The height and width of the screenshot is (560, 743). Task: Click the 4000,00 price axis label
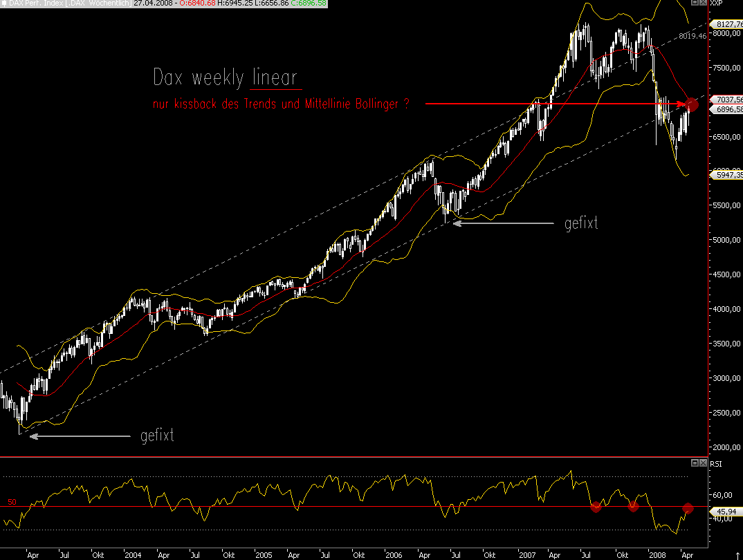726,309
